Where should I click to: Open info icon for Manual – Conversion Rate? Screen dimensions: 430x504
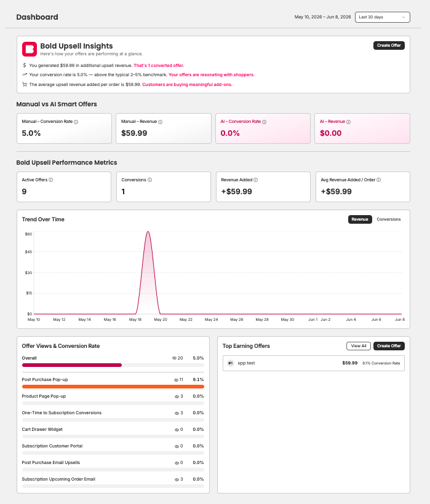(76, 122)
